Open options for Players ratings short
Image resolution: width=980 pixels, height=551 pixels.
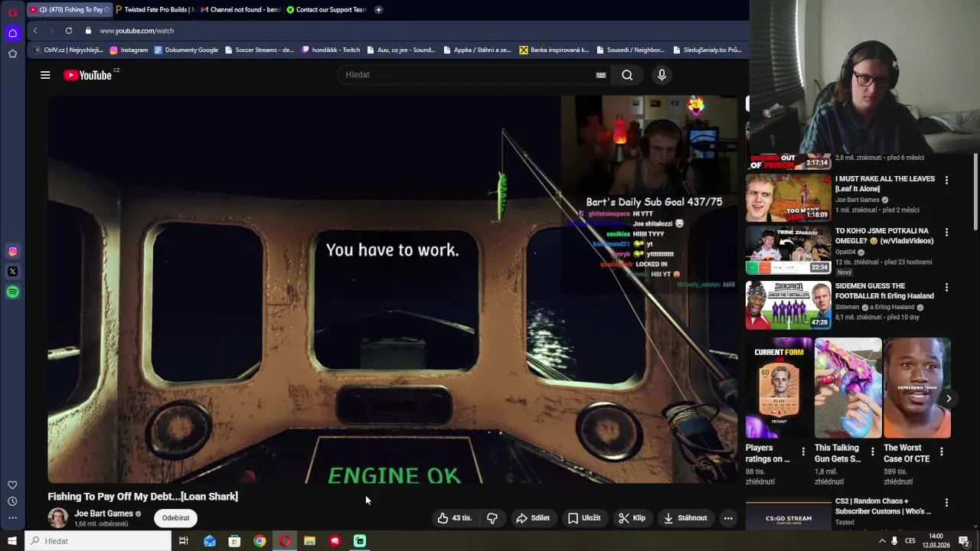[803, 452]
